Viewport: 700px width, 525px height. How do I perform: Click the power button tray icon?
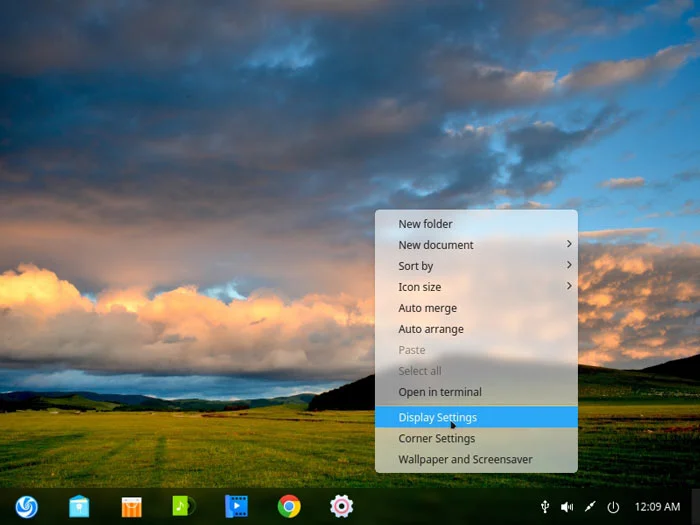pos(613,507)
